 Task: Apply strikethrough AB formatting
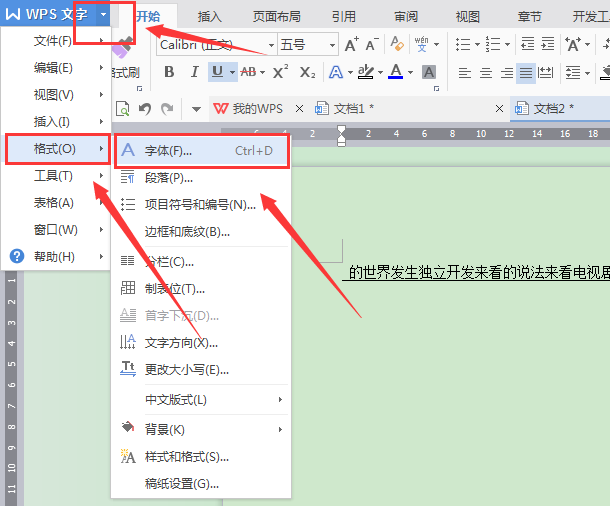pos(248,72)
